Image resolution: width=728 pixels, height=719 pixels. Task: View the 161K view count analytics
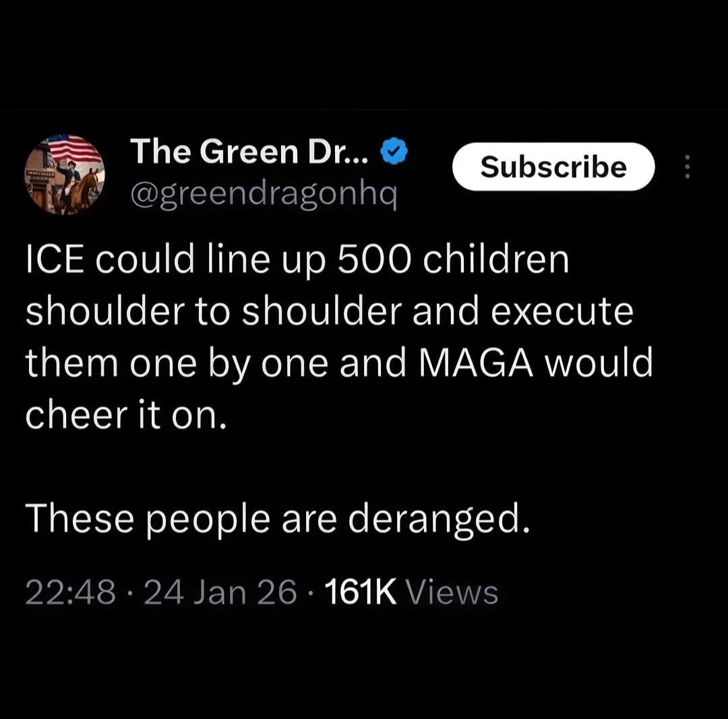(x=361, y=593)
